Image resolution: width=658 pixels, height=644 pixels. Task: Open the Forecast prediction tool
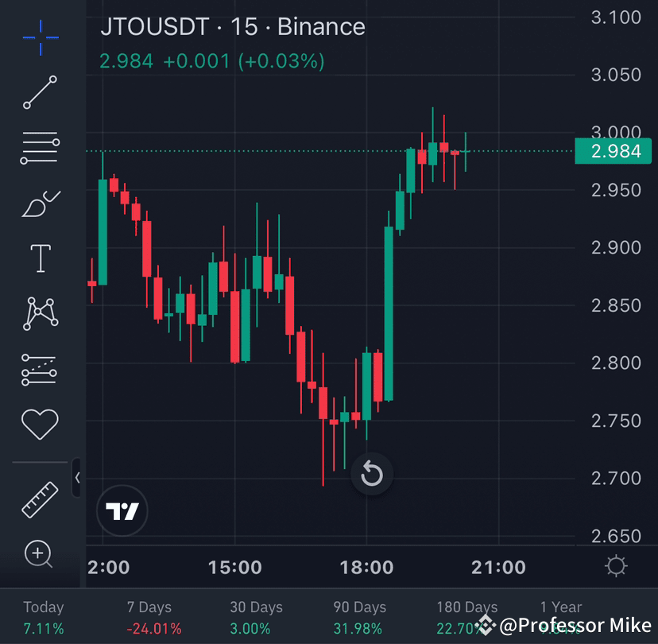pyautogui.click(x=38, y=368)
